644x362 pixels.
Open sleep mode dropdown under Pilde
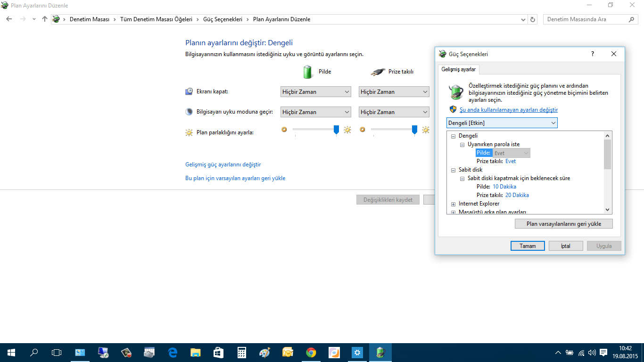tap(315, 112)
